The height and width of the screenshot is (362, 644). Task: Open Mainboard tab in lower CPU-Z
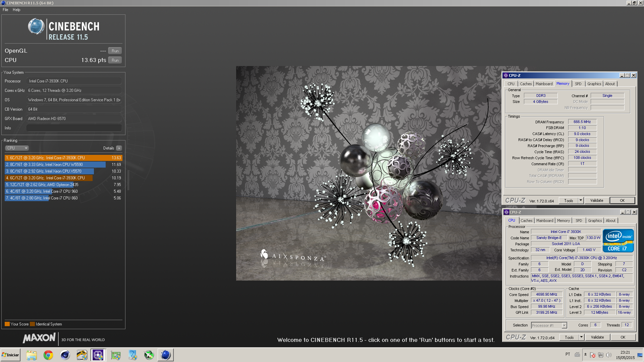click(x=544, y=221)
